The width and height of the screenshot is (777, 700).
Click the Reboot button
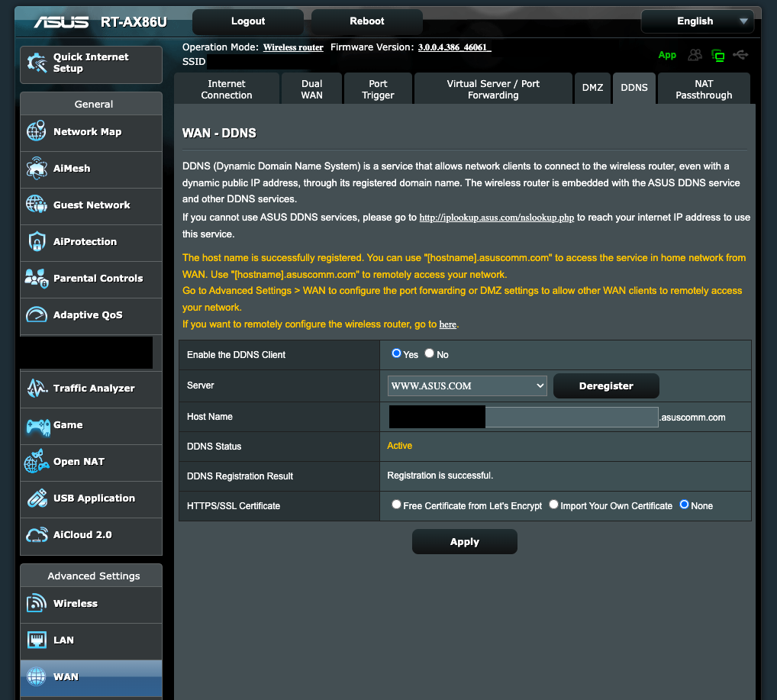(366, 21)
